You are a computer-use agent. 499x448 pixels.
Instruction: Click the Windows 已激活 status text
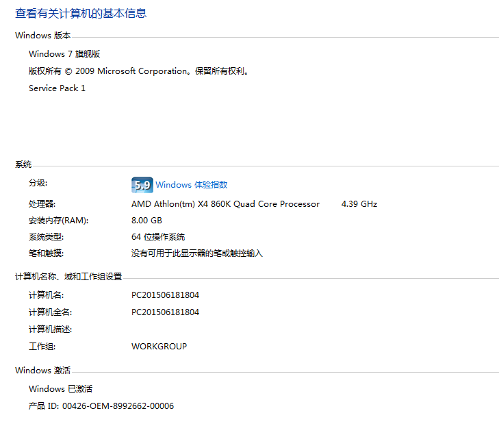(x=60, y=389)
